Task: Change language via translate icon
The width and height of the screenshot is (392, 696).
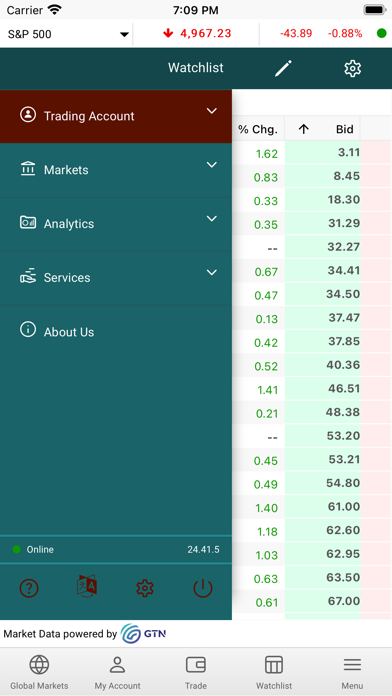Action: pyautogui.click(x=87, y=586)
